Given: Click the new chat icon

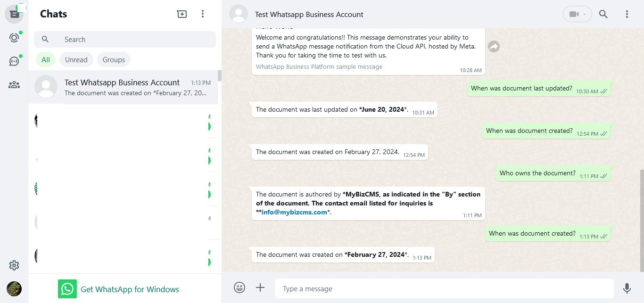Looking at the screenshot, I should click(x=182, y=14).
